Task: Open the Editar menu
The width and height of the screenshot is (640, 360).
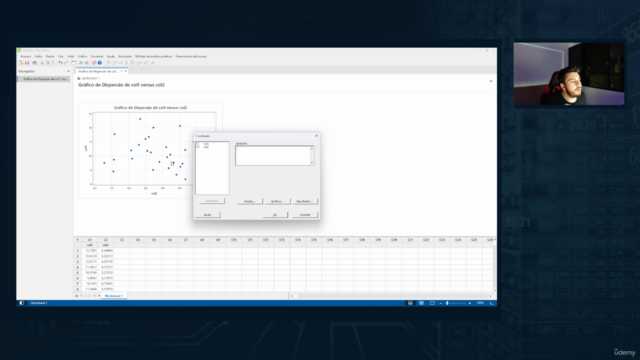Action: click(x=38, y=56)
